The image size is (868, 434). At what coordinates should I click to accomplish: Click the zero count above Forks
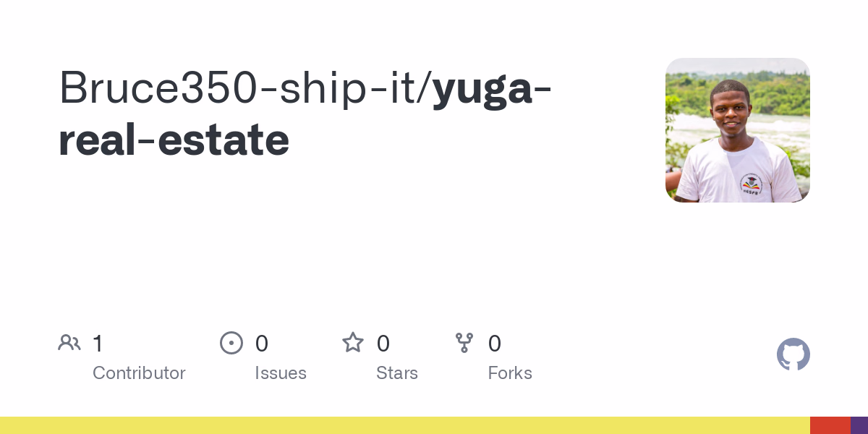point(495,344)
